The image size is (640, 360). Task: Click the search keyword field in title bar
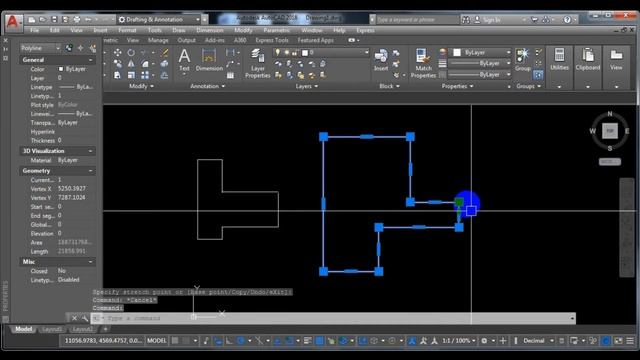[x=417, y=19]
